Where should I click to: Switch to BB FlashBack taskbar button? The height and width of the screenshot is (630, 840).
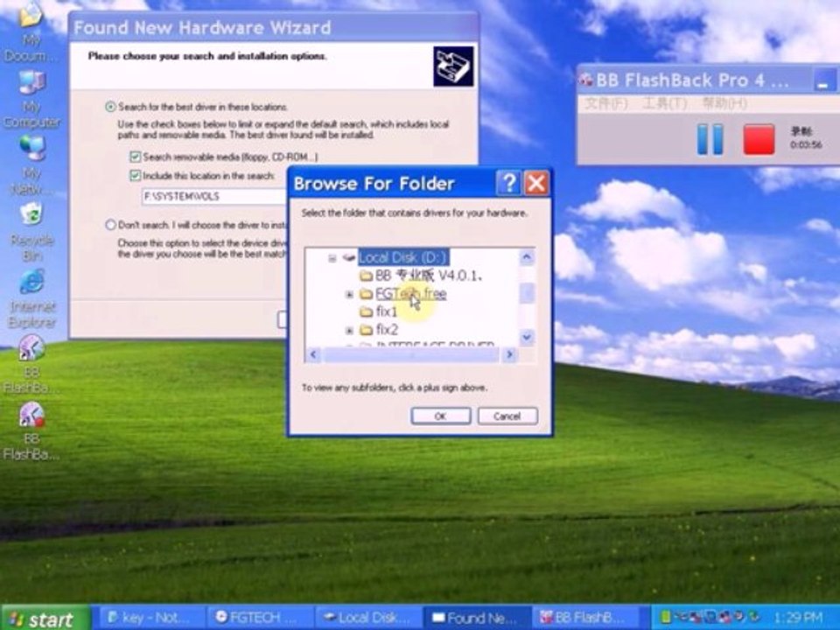[588, 619]
